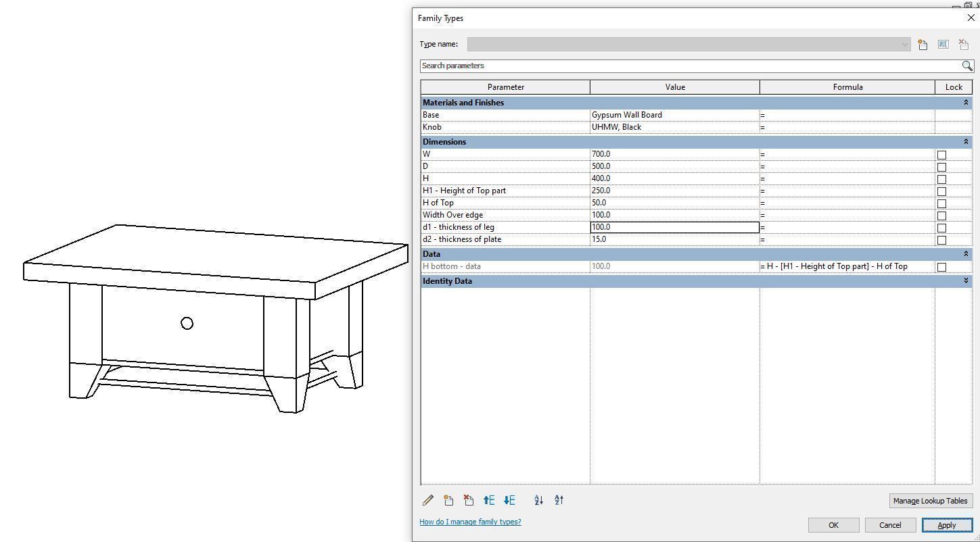980x542 pixels.
Task: Click the delete type icon
Action: click(x=963, y=44)
